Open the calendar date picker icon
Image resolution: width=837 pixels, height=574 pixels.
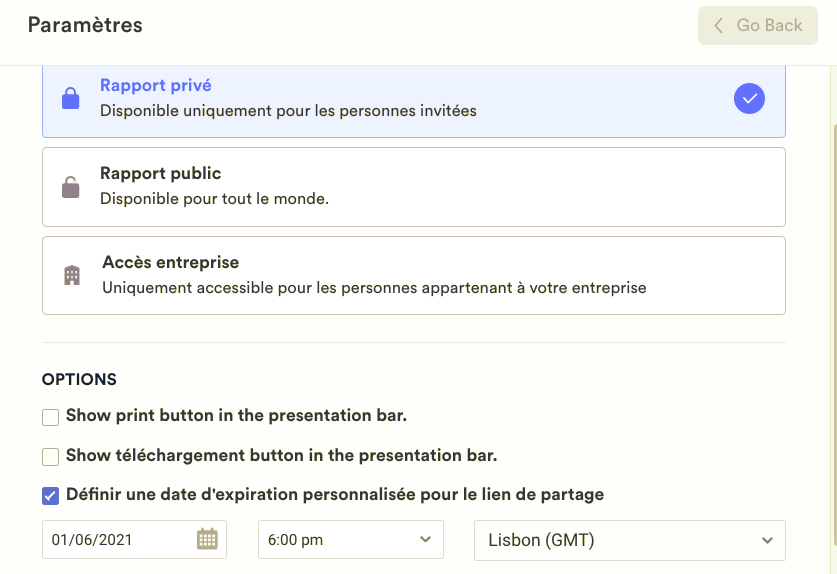207,539
